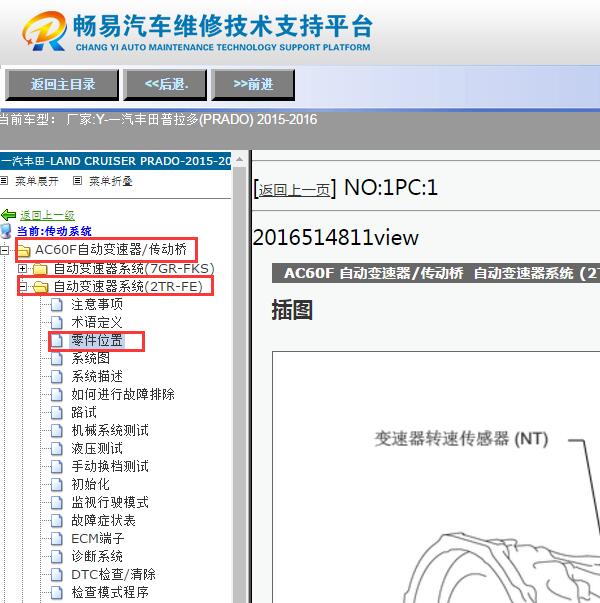Click the document icon beside 系统描述
This screenshot has height=603, width=600.
(x=57, y=377)
